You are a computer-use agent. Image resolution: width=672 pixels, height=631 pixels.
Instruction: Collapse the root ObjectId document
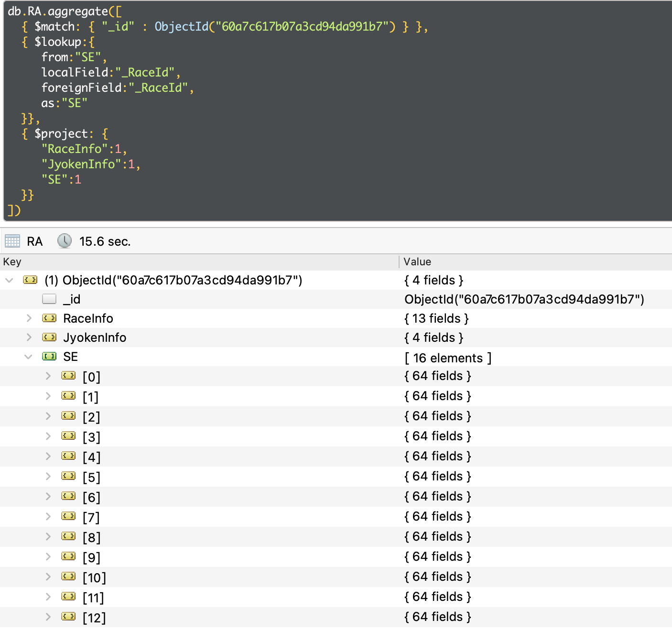pos(9,280)
